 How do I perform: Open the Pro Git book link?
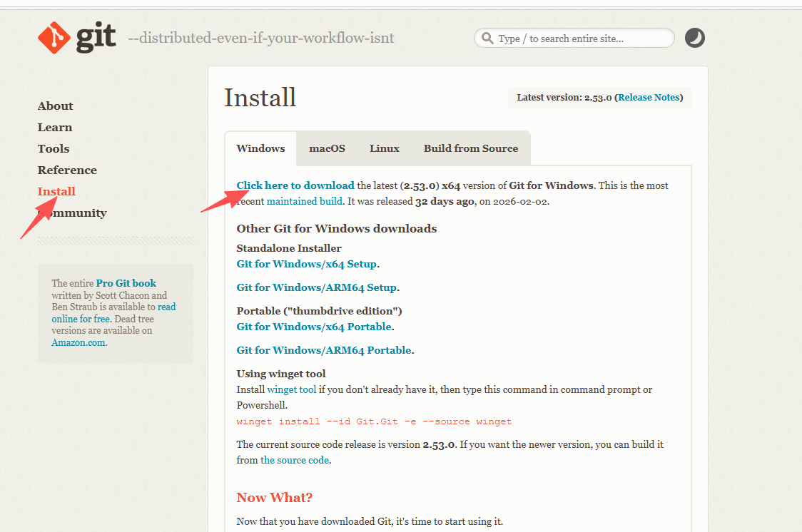(126, 283)
